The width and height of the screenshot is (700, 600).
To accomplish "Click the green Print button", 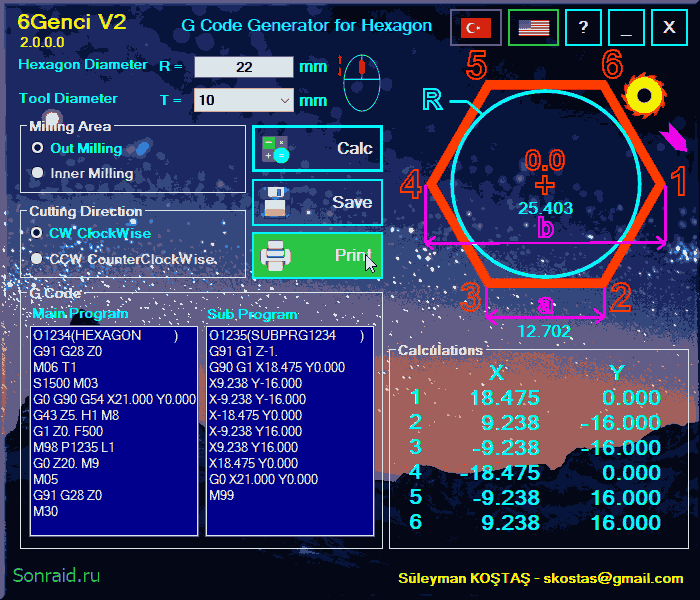I will point(317,255).
